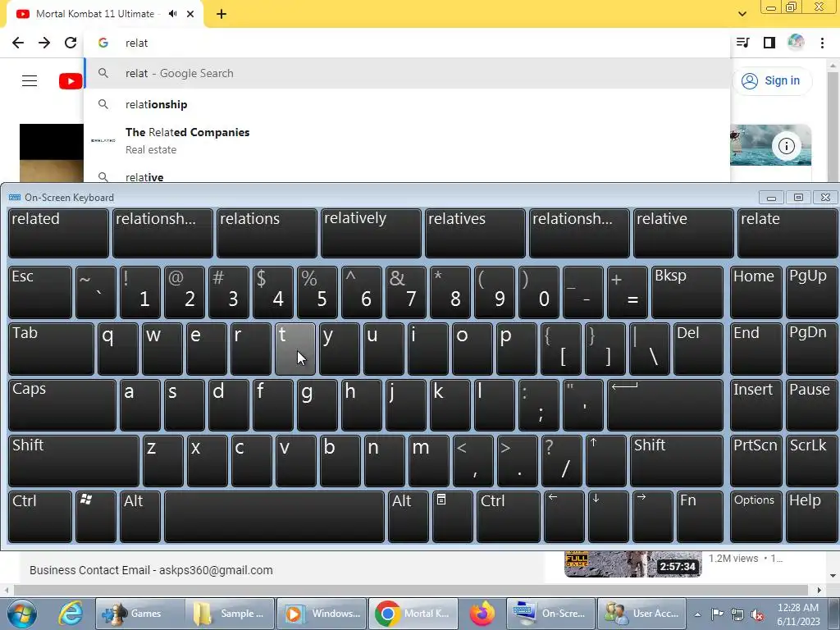The width and height of the screenshot is (840, 630).
Task: Click the Chrome back arrow
Action: pos(18,43)
